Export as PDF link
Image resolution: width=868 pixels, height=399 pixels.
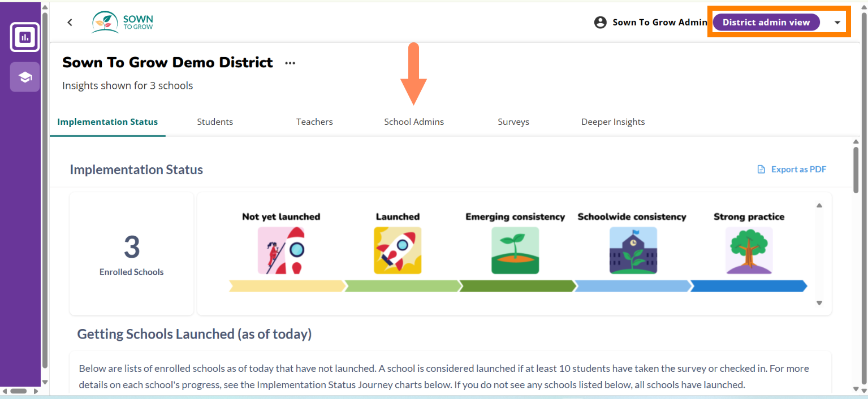click(792, 170)
